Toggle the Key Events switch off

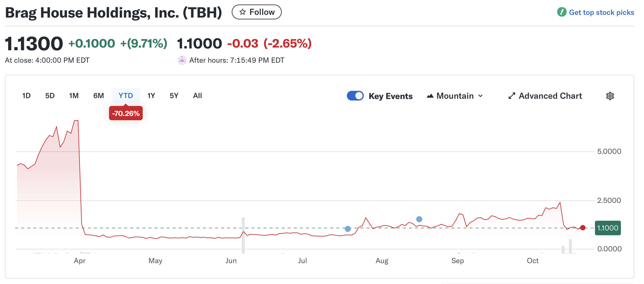(355, 96)
